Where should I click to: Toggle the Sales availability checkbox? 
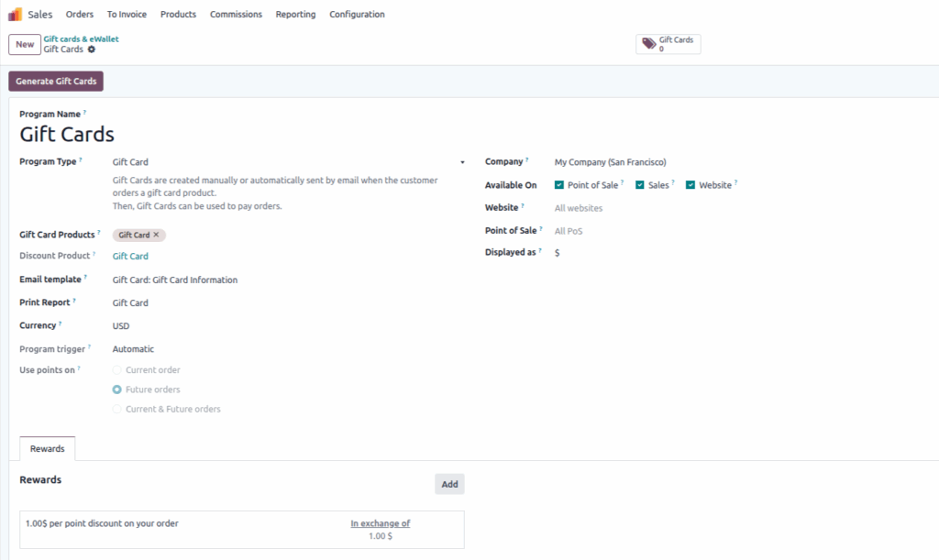[x=639, y=185]
